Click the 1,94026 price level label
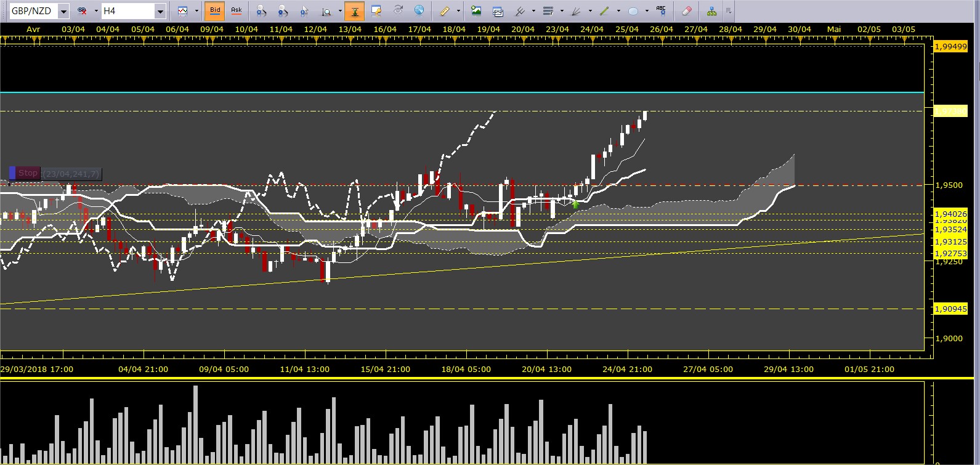The height and width of the screenshot is (465, 980). (x=950, y=214)
